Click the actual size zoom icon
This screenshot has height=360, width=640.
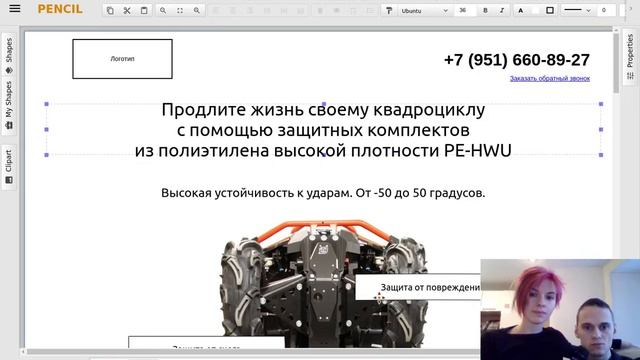(x=180, y=11)
